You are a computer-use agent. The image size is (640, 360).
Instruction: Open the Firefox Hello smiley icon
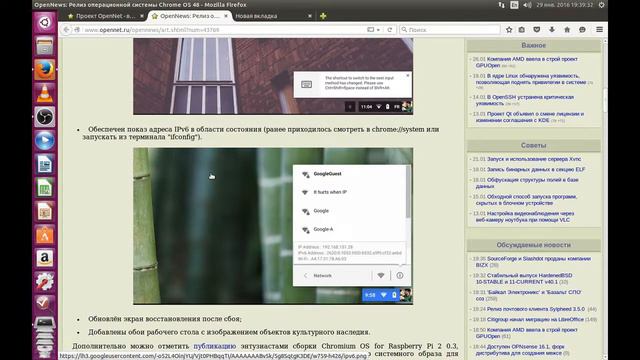[x=582, y=29]
